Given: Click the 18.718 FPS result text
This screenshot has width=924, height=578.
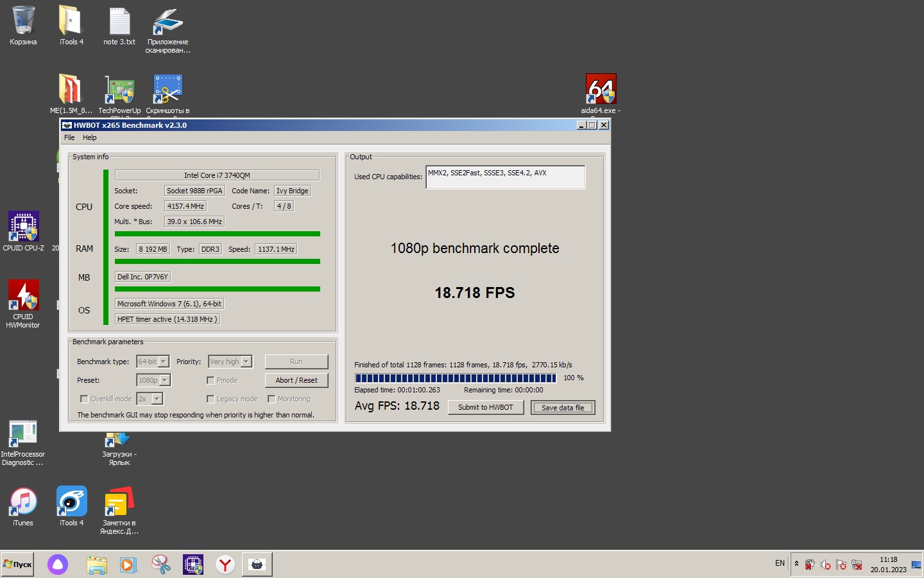Looking at the screenshot, I should [475, 293].
